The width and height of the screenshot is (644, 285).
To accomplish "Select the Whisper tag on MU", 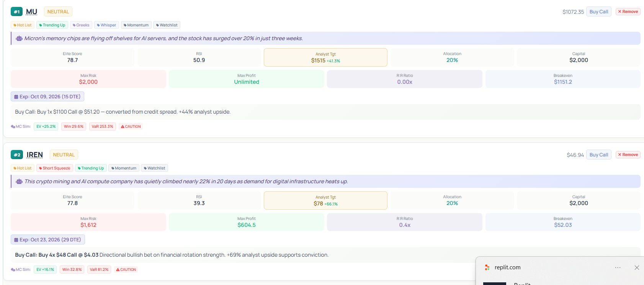I will [107, 25].
